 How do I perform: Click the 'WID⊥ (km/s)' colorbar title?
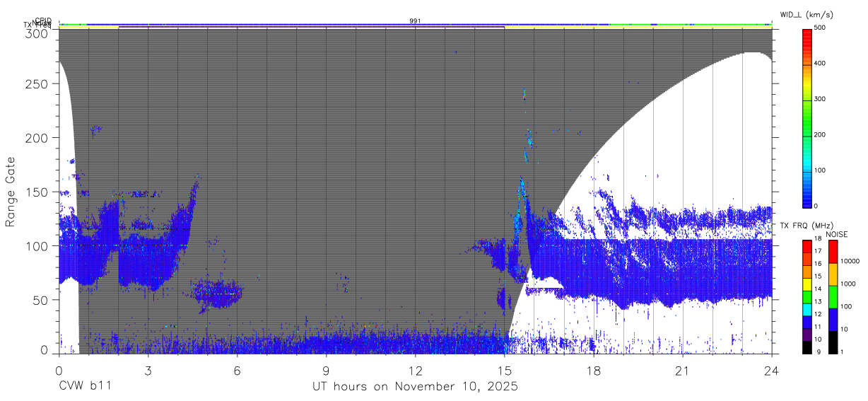[x=808, y=16]
